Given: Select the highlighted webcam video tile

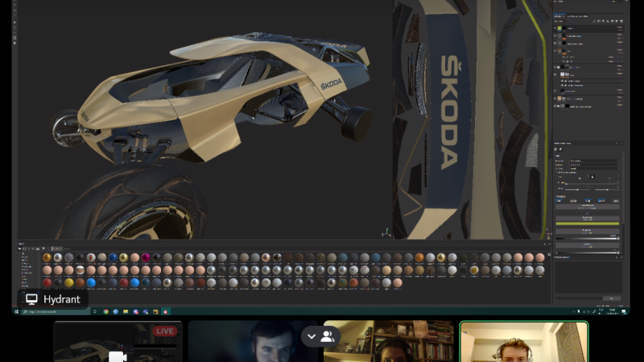Looking at the screenshot, I should pos(524,341).
